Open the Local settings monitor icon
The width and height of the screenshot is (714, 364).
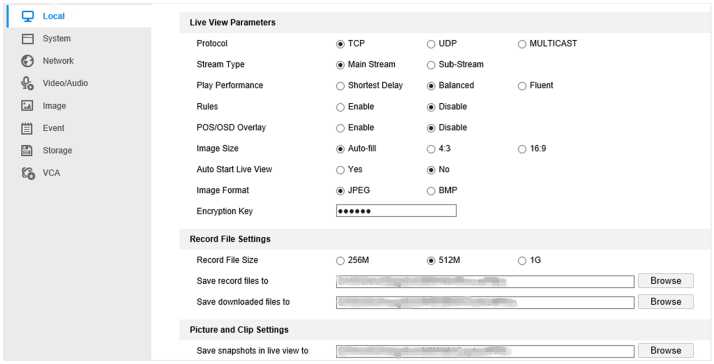28,16
